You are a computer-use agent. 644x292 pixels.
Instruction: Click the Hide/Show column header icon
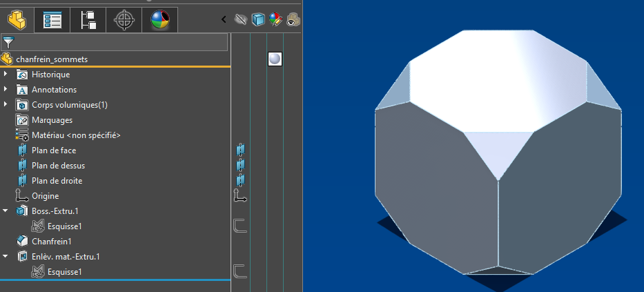(x=240, y=19)
